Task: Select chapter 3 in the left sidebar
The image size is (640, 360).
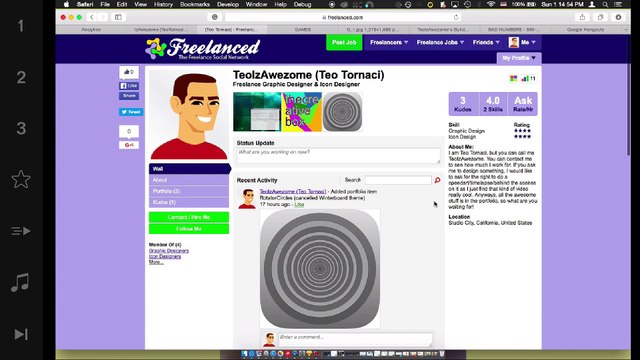Action: [21, 128]
